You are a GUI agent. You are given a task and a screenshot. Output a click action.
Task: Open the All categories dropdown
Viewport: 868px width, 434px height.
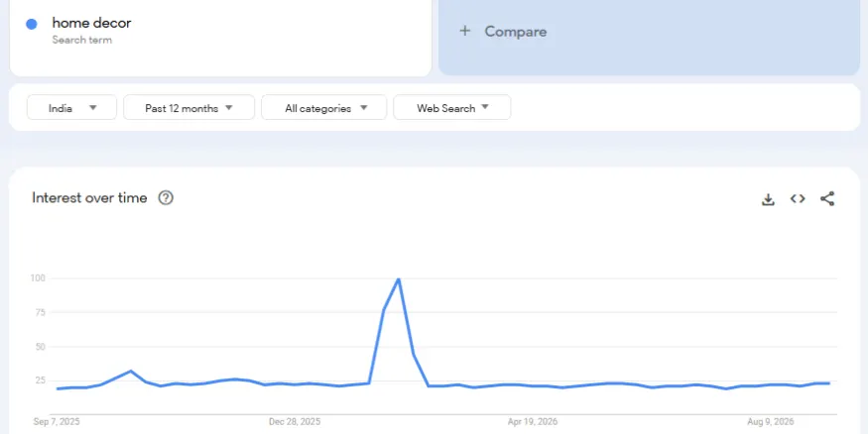[323, 107]
